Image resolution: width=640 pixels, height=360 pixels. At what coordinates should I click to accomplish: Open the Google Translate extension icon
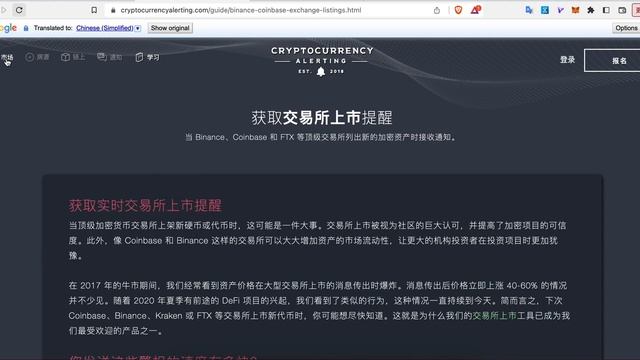point(529,10)
